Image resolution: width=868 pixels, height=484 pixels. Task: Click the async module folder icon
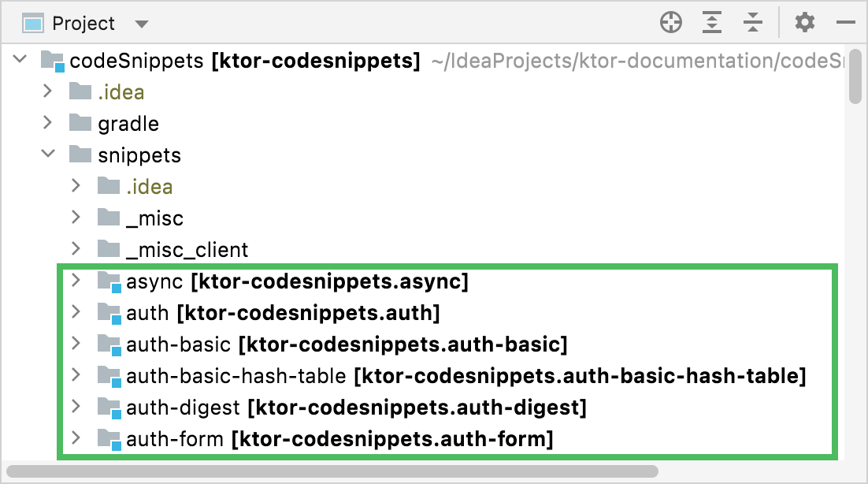coord(109,281)
